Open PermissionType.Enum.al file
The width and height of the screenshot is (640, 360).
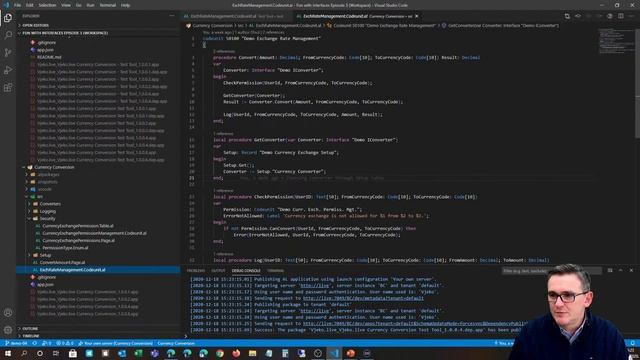coord(65,248)
